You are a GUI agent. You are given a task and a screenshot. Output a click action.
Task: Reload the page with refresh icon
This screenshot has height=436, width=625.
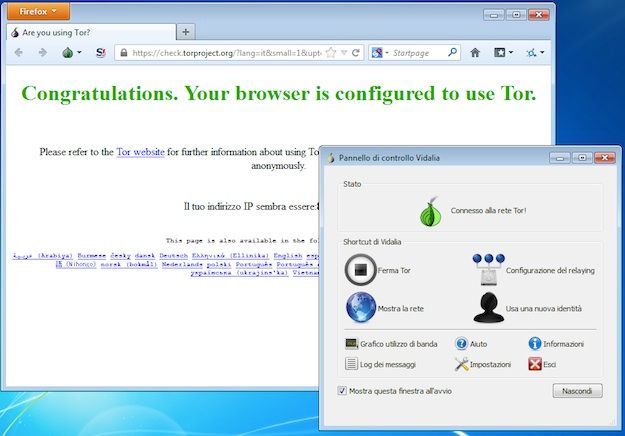pos(356,53)
